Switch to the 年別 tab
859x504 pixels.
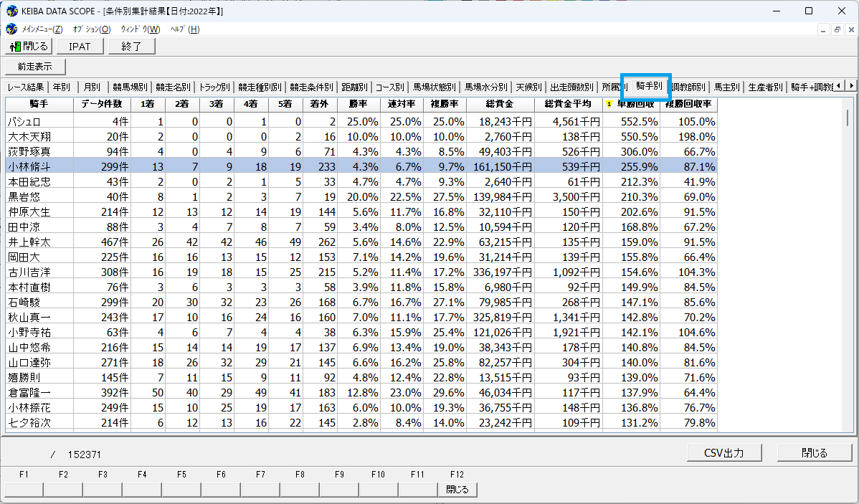click(62, 87)
